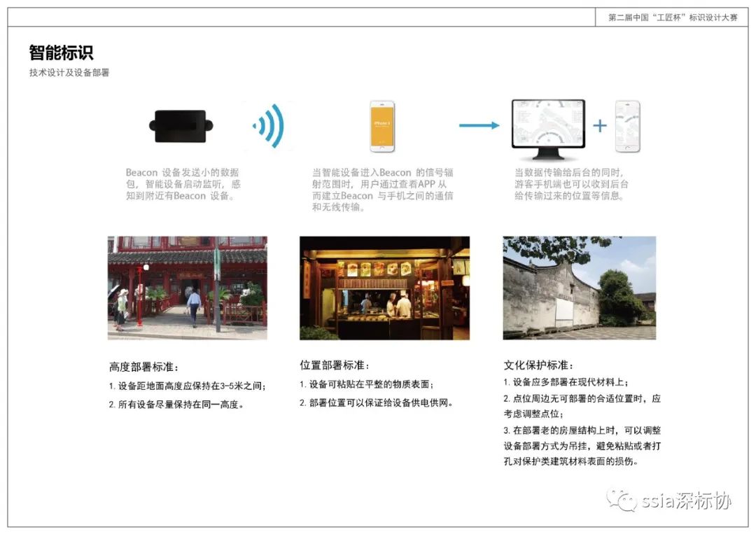Click the line 设备可粘贴在平整的物质表面
This screenshot has width=756, height=534.
[x=367, y=384]
